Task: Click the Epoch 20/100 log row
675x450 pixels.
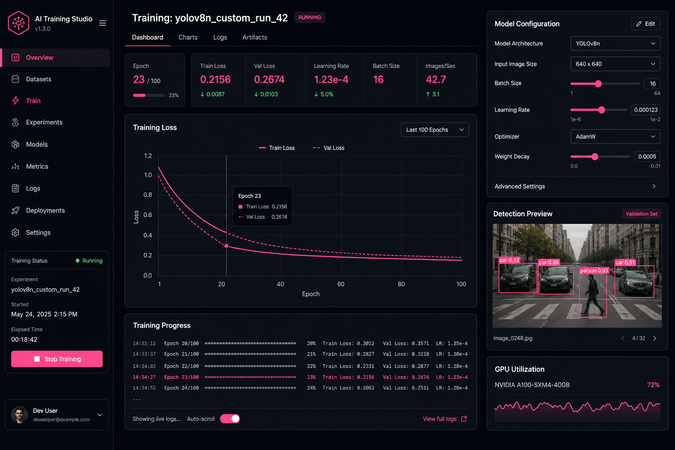Action: 300,343
